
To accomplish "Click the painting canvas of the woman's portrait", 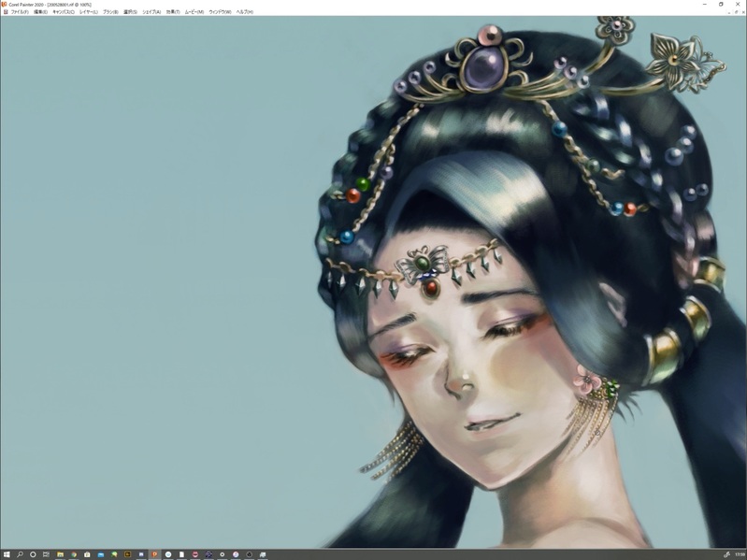I will click(x=374, y=282).
